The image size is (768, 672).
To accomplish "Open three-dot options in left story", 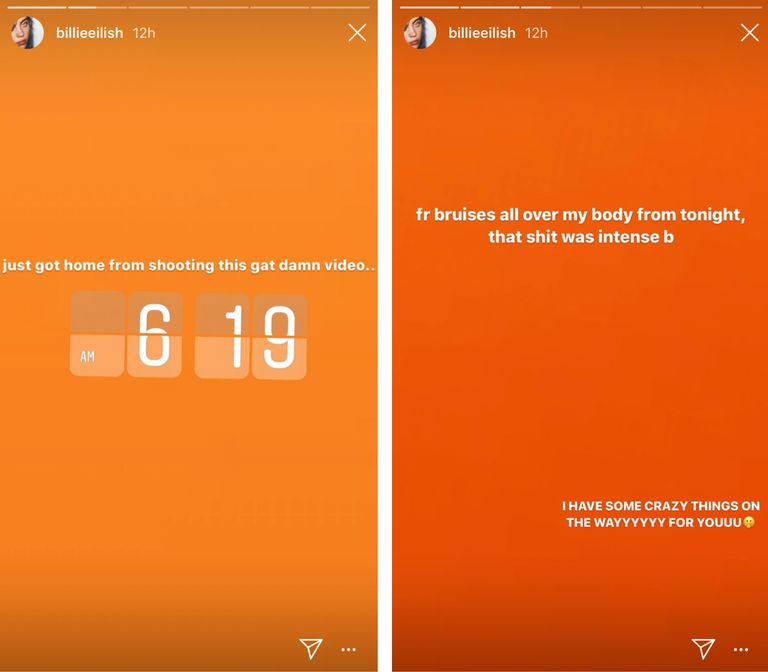I will pyautogui.click(x=348, y=649).
